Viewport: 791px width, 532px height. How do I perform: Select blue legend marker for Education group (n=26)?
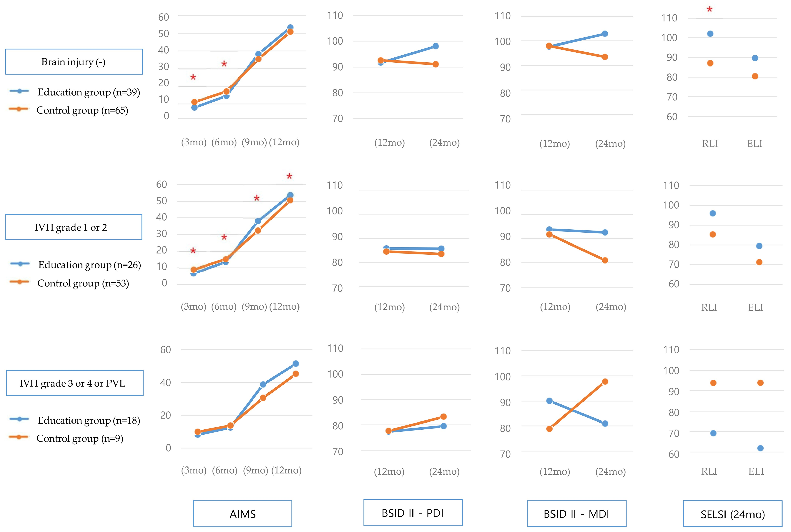[20, 264]
